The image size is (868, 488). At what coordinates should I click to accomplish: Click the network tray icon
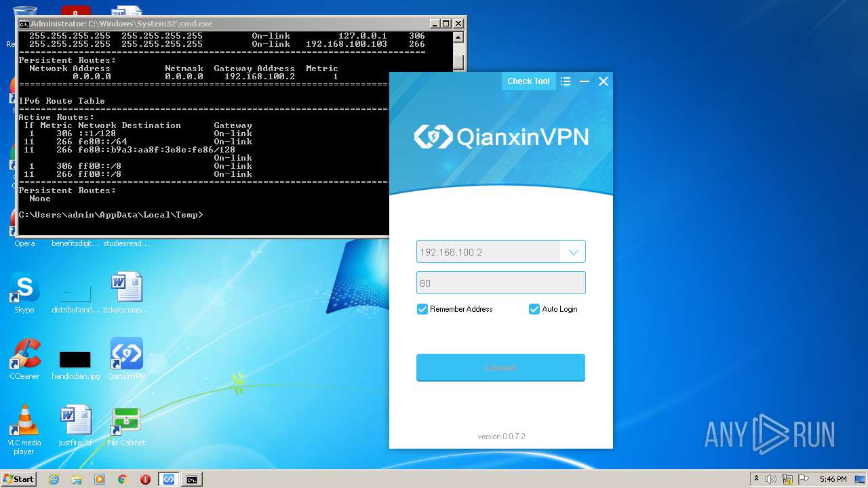787,479
